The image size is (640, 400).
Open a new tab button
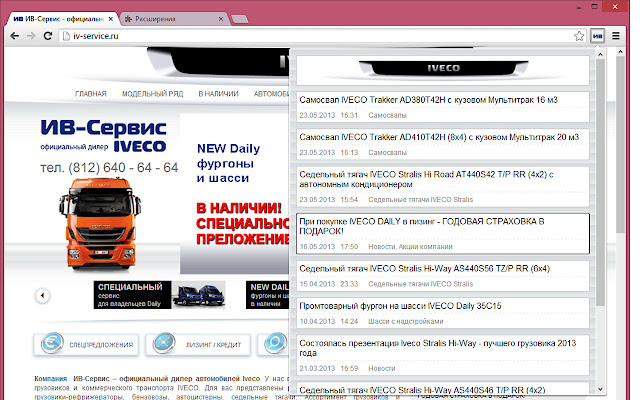[240, 19]
